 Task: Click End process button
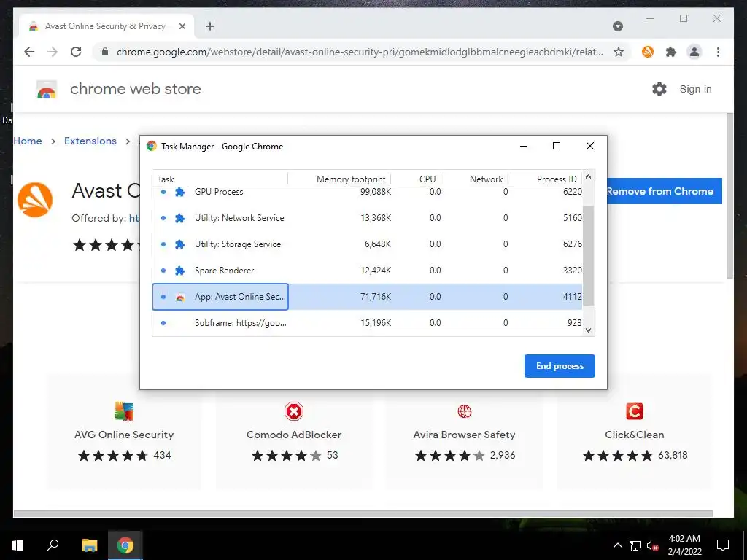560,366
